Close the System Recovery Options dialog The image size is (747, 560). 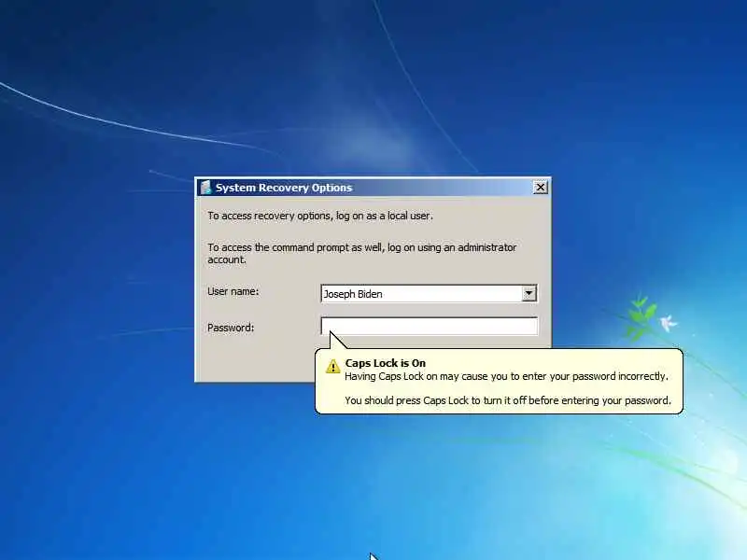click(541, 188)
